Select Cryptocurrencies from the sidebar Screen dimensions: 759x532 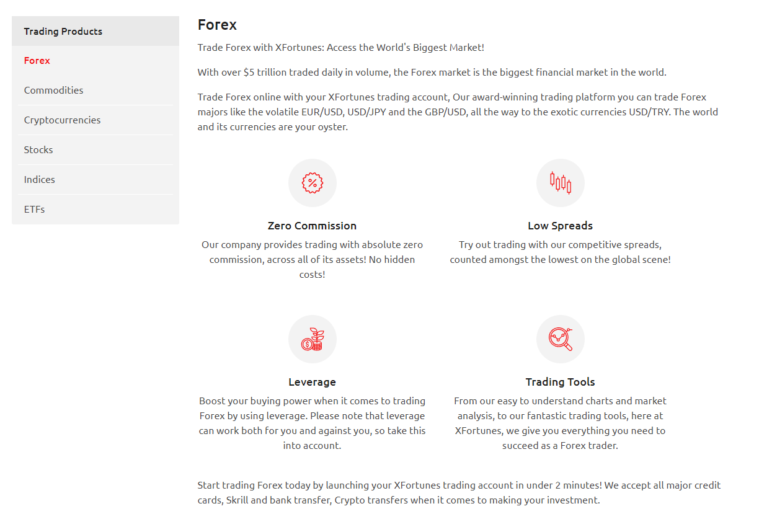[x=95, y=120]
